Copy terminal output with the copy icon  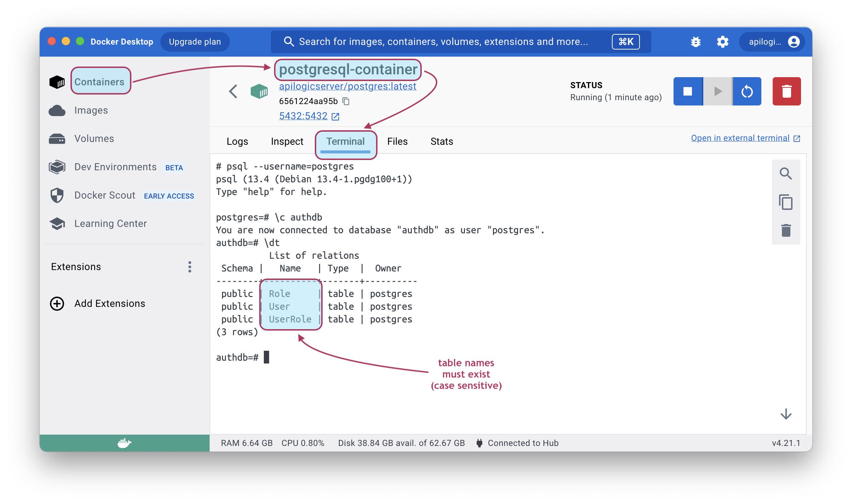click(x=785, y=202)
